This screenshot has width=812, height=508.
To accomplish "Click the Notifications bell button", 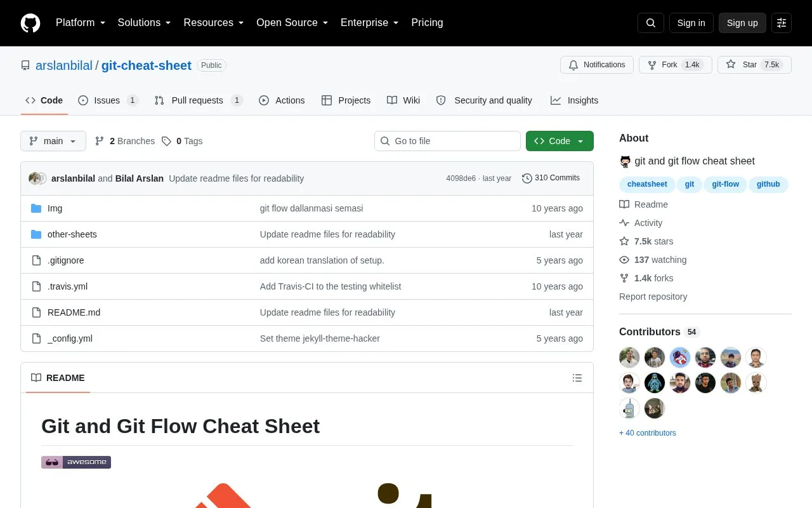I will 597,65.
